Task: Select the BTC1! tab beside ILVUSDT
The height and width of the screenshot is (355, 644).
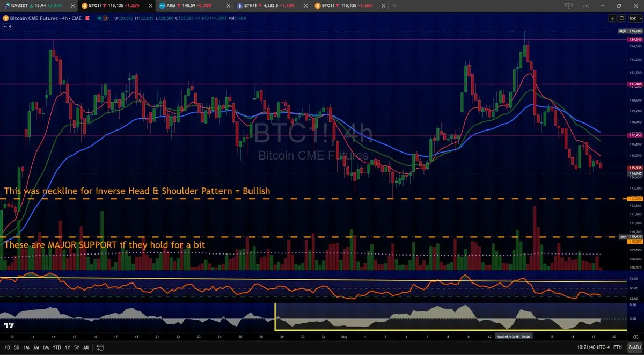Action: (x=115, y=5)
